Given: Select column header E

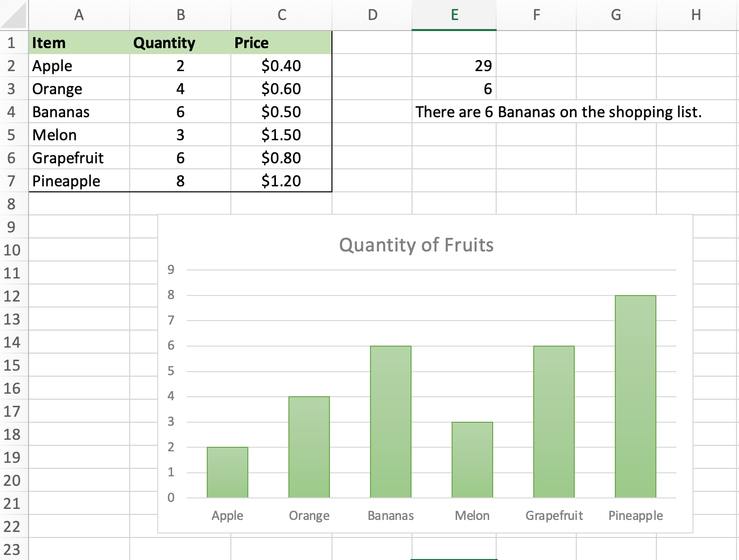Looking at the screenshot, I should pyautogui.click(x=454, y=15).
